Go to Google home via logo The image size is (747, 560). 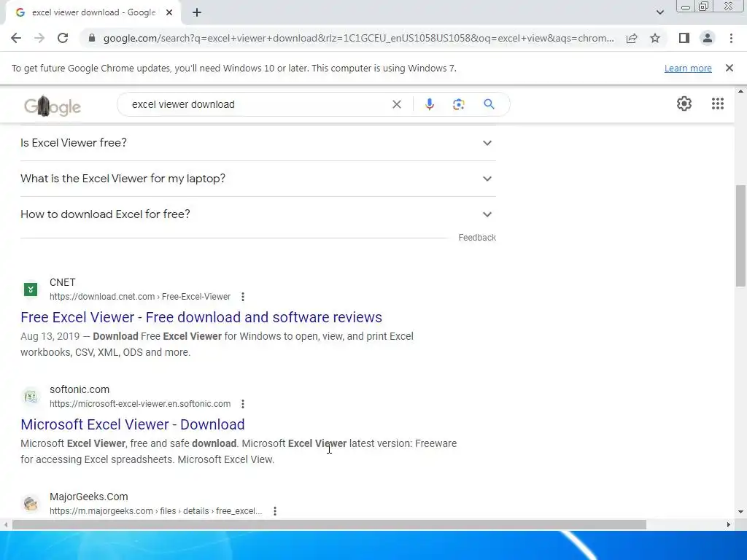53,106
